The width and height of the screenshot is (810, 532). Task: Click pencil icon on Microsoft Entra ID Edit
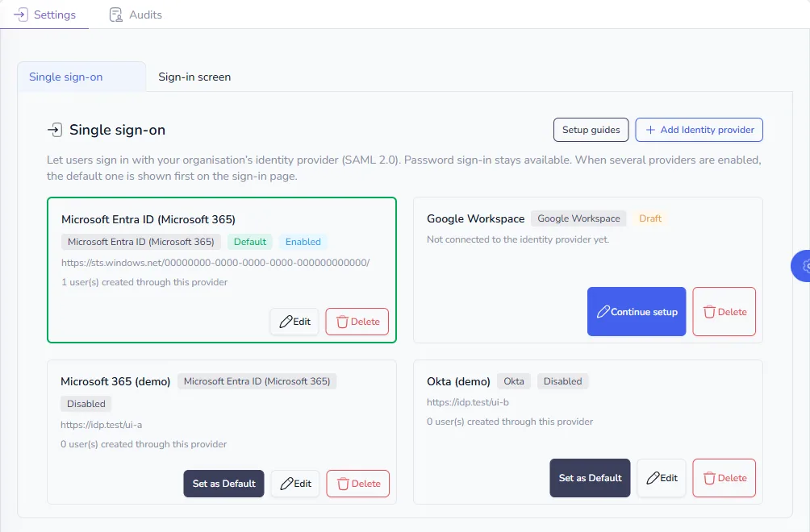tap(286, 322)
